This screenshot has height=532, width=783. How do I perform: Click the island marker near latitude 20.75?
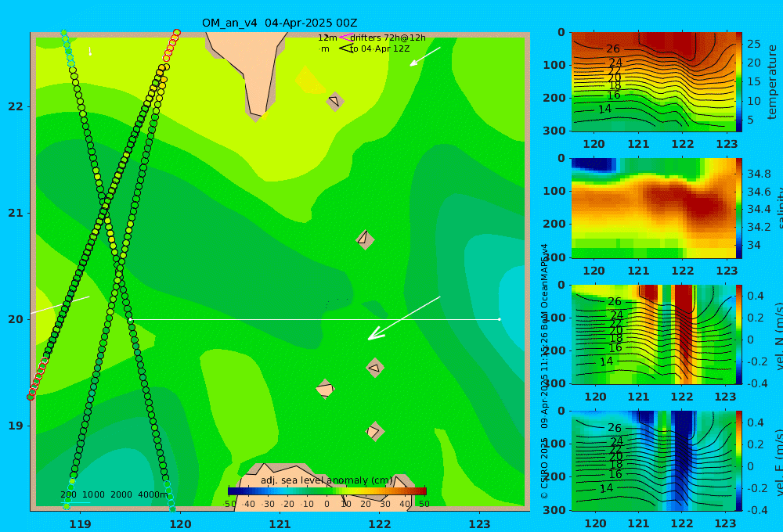pyautogui.click(x=365, y=239)
